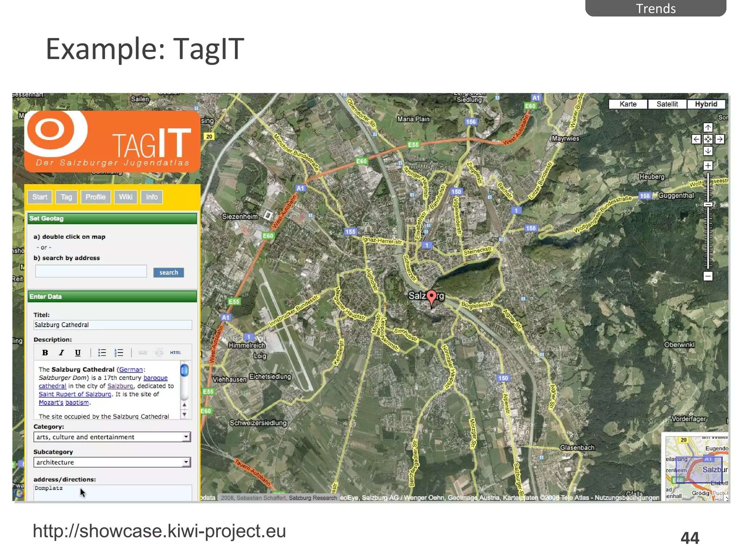Click description scrollbar down arrow
Viewport: 747px width, 560px height.
185,414
